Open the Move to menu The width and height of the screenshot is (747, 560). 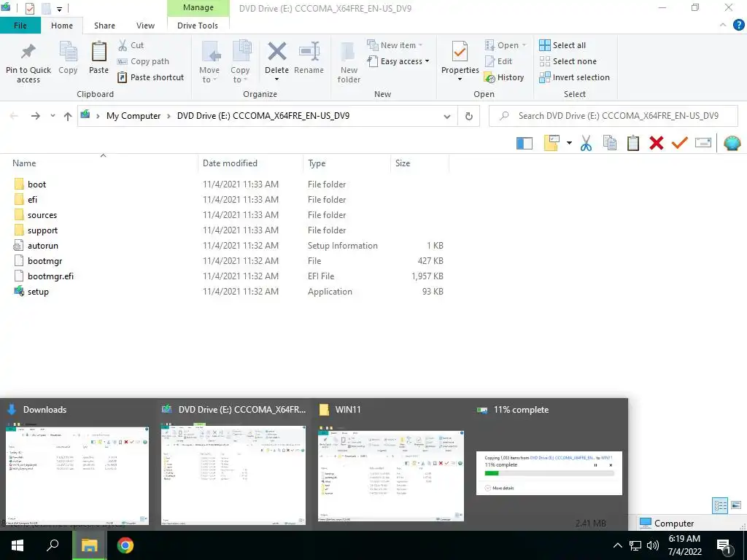pyautogui.click(x=209, y=62)
